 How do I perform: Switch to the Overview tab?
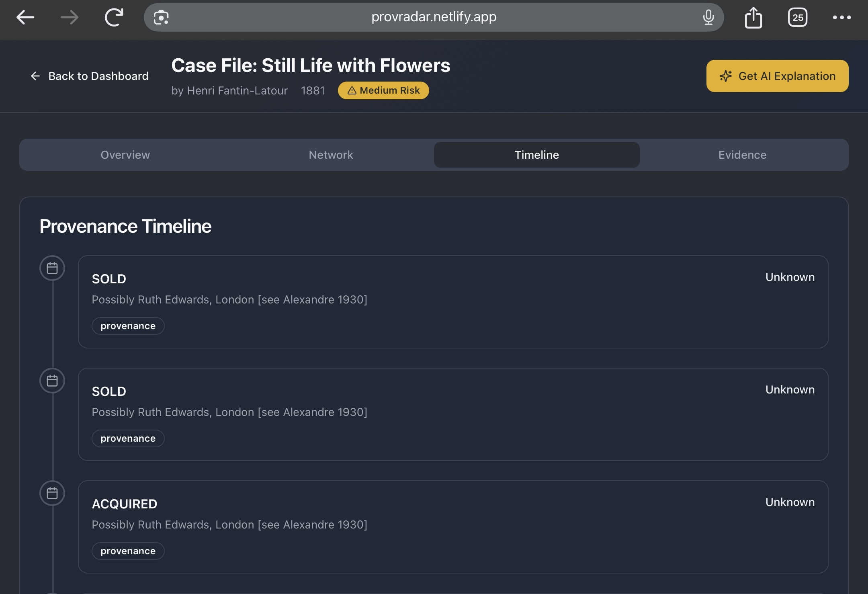(x=125, y=155)
